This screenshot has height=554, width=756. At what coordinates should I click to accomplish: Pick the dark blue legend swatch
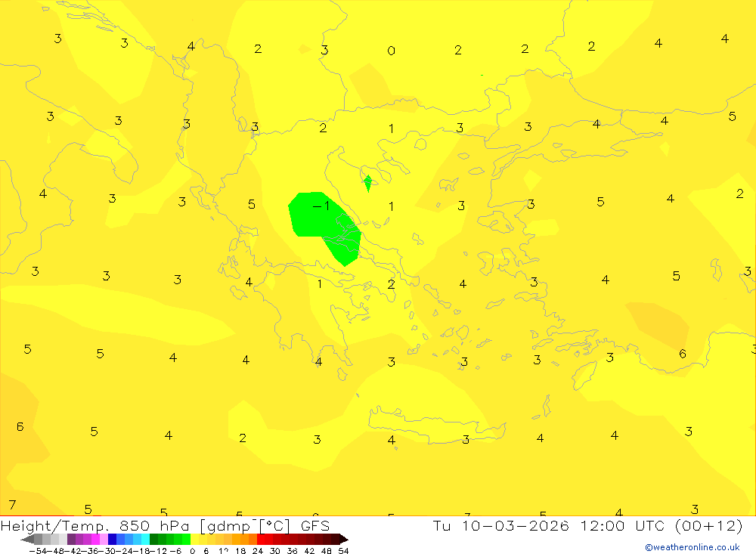(112, 539)
